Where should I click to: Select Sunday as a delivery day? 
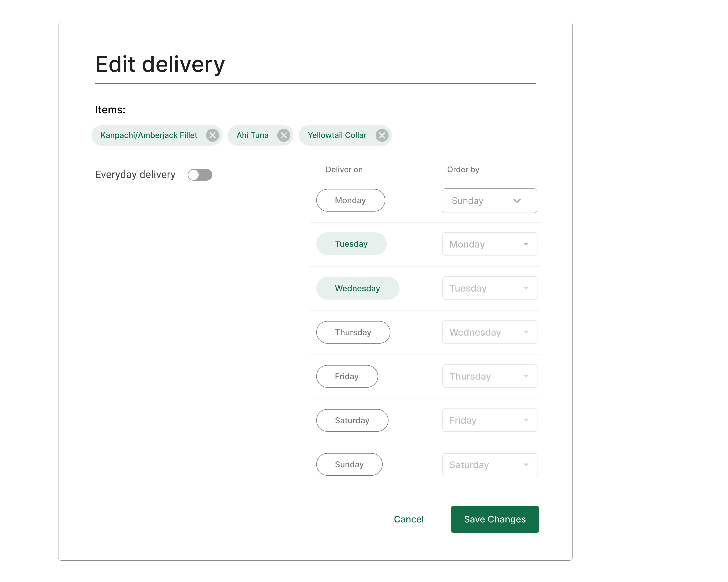tap(349, 464)
